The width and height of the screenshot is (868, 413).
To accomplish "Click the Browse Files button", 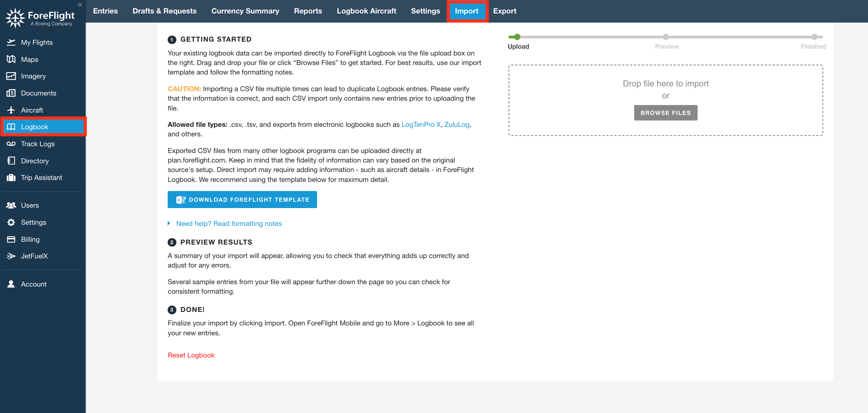I will click(x=665, y=113).
